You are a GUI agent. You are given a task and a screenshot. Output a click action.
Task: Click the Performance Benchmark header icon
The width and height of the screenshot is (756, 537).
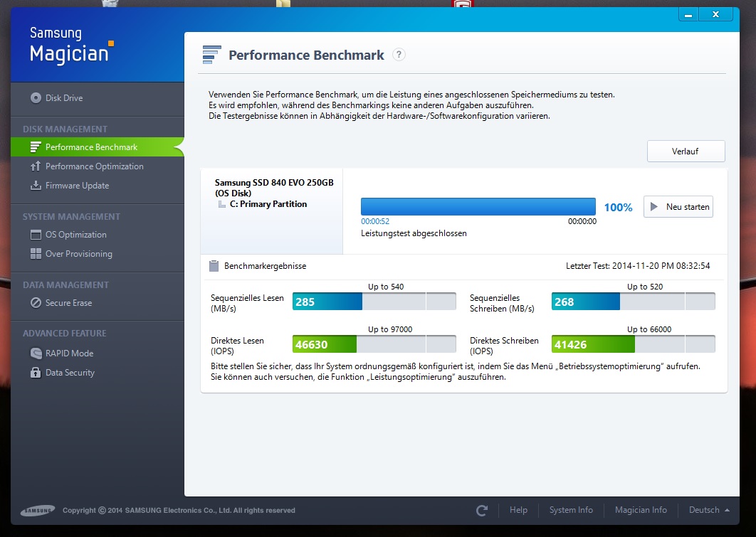[211, 55]
